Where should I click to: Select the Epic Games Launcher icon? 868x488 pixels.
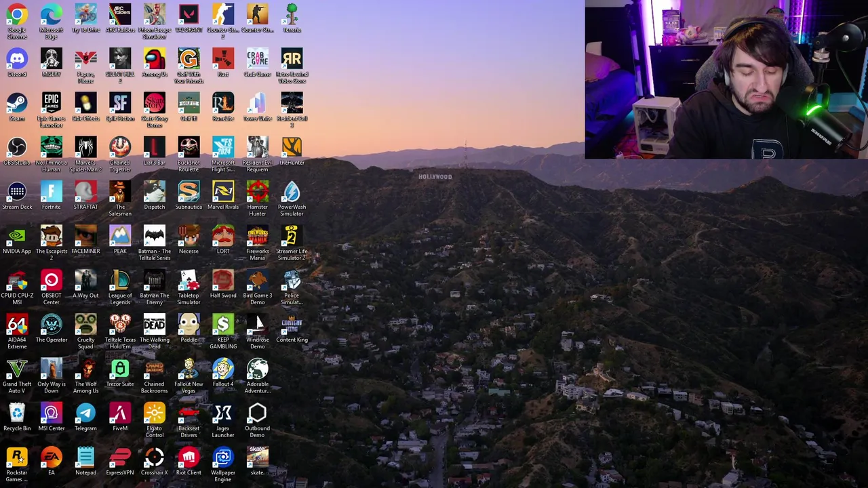(x=52, y=103)
